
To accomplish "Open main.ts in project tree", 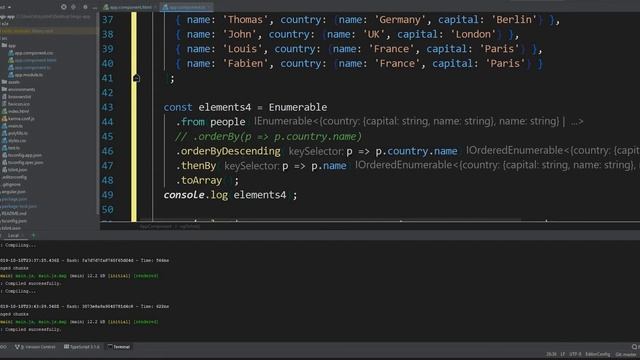I will [x=12, y=126].
